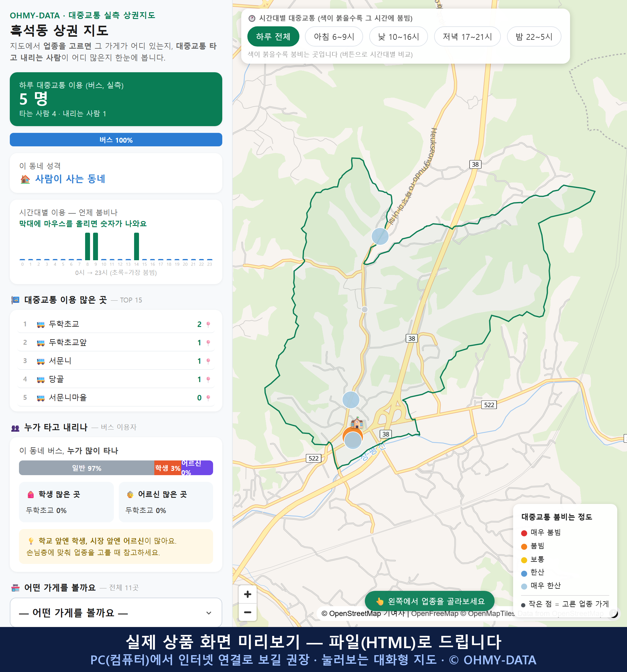Viewport: 627px width, 672px height.
Task: Zoom in on the map with plus button
Action: tap(247, 594)
